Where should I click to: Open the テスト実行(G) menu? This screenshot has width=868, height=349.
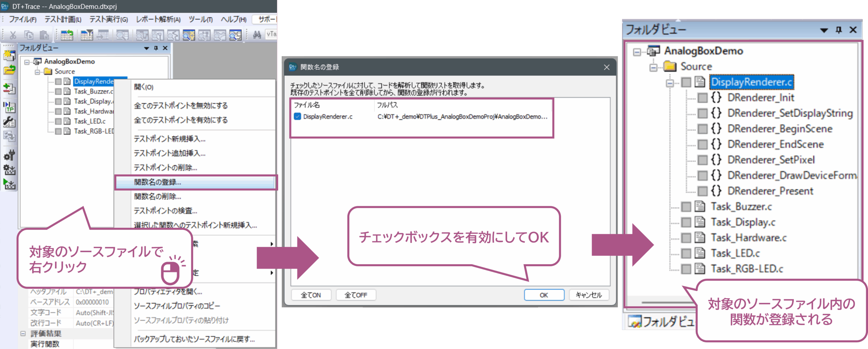pyautogui.click(x=108, y=19)
